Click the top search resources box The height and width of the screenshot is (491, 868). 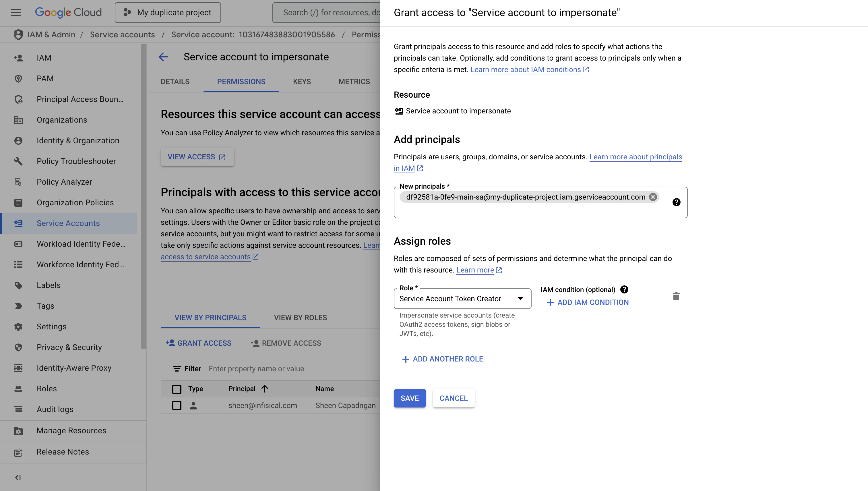[x=326, y=12]
